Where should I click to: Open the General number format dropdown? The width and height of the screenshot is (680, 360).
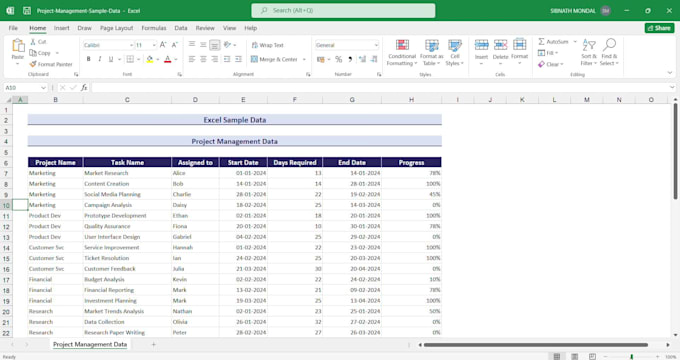376,45
